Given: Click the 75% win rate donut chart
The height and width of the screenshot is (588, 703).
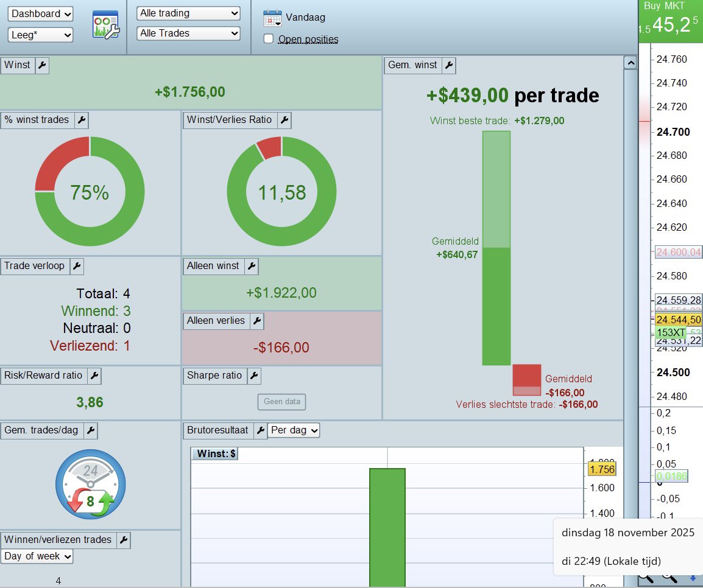Looking at the screenshot, I should [90, 191].
